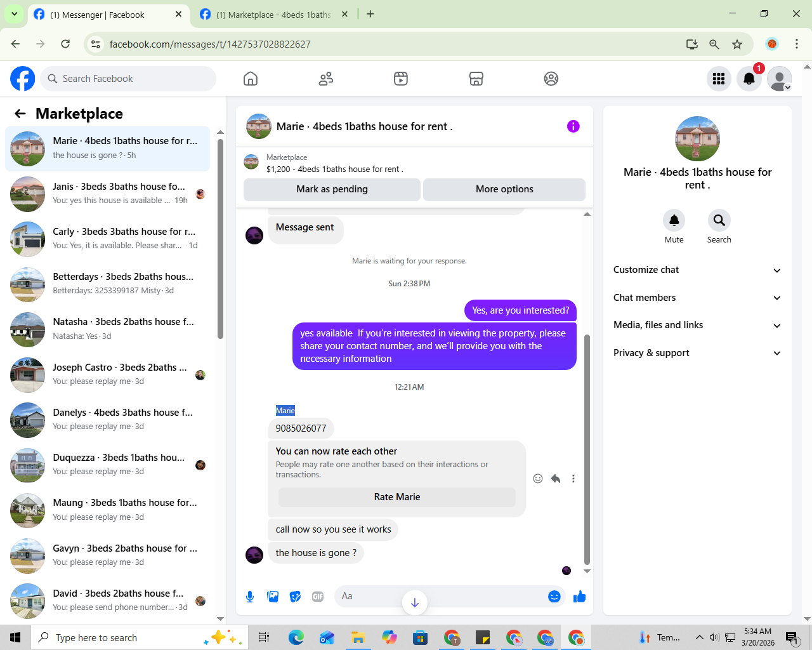
Task: Open David 3beds 2baths conversation
Action: point(108,600)
